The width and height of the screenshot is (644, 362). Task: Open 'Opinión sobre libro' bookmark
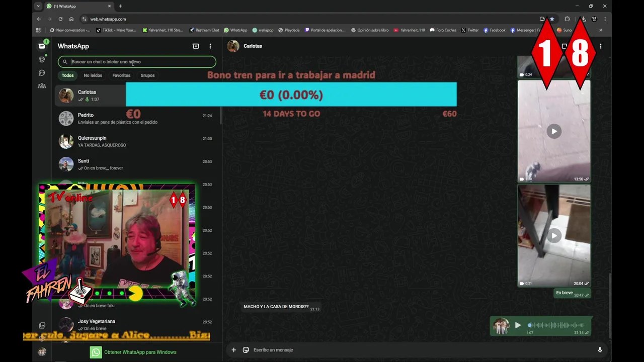tap(370, 30)
